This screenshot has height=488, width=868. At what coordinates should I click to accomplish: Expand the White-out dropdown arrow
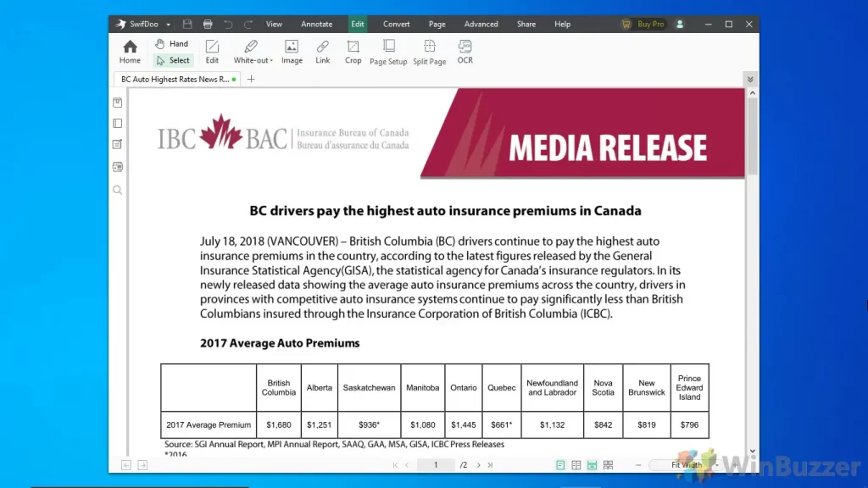coord(273,61)
